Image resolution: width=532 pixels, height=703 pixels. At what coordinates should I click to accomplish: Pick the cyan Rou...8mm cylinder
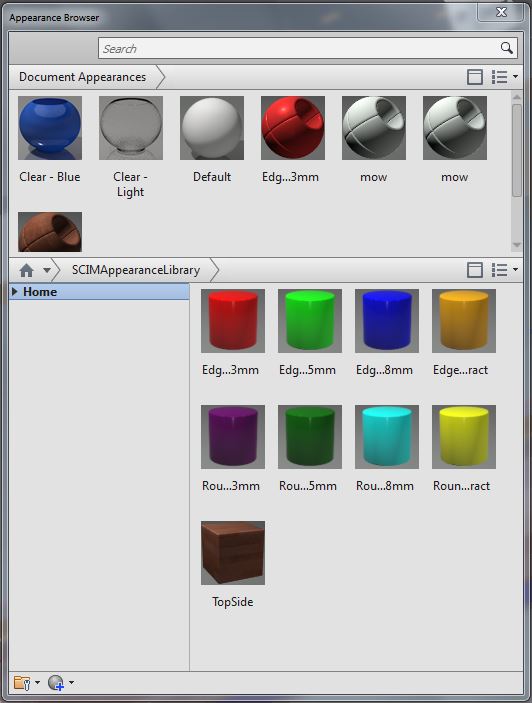pos(387,437)
